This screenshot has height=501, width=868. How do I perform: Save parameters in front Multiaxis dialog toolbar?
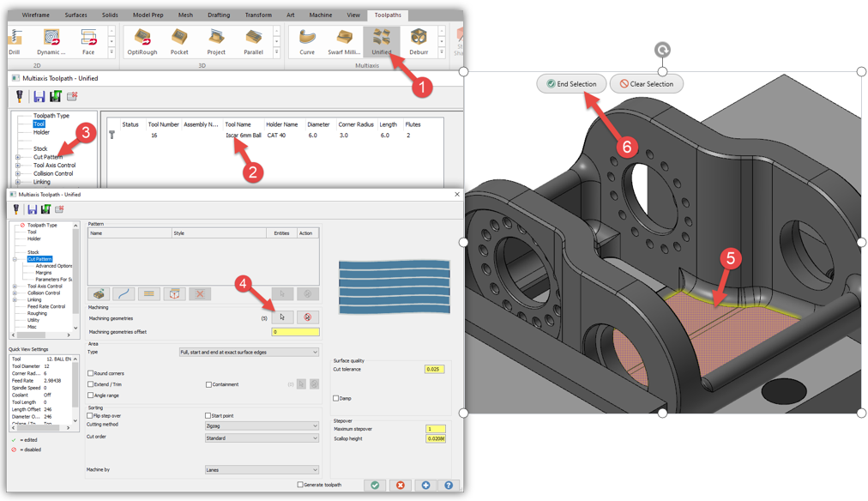(32, 209)
